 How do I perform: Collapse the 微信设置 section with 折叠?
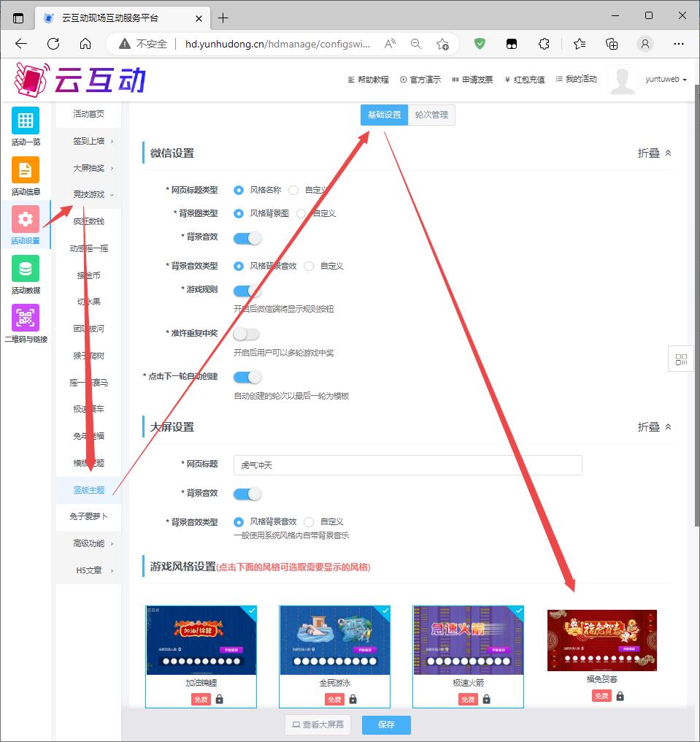tap(654, 153)
